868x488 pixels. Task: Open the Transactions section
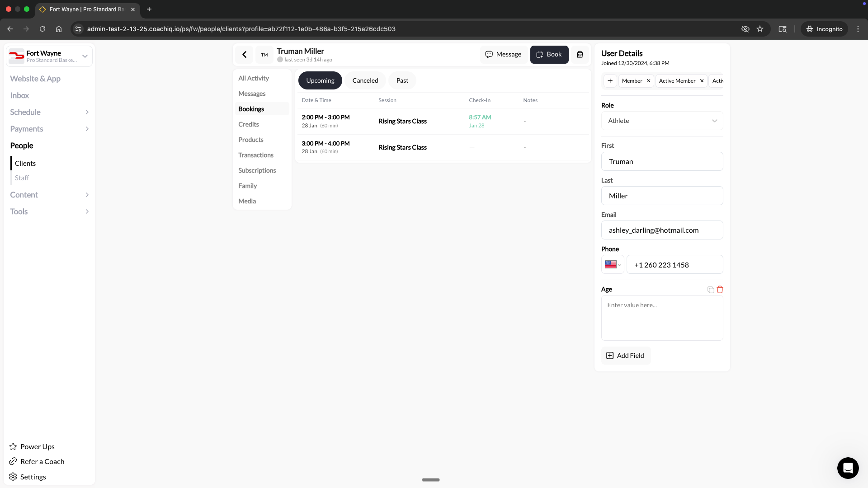pyautogui.click(x=256, y=155)
